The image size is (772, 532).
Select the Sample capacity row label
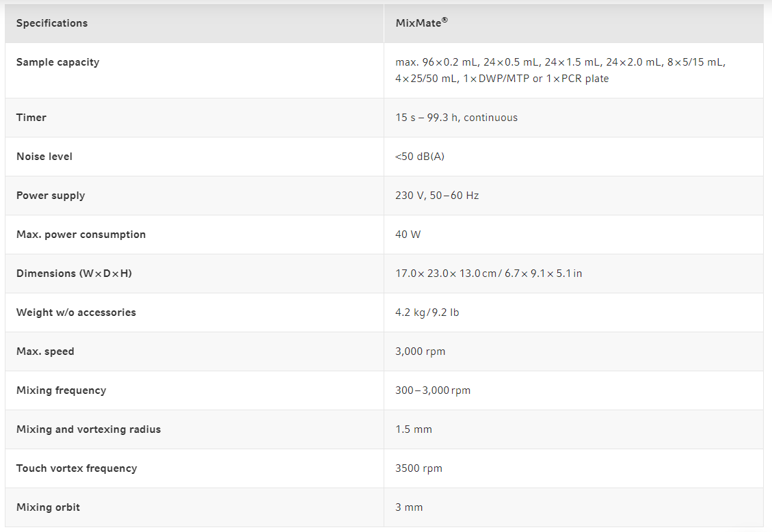[58, 62]
